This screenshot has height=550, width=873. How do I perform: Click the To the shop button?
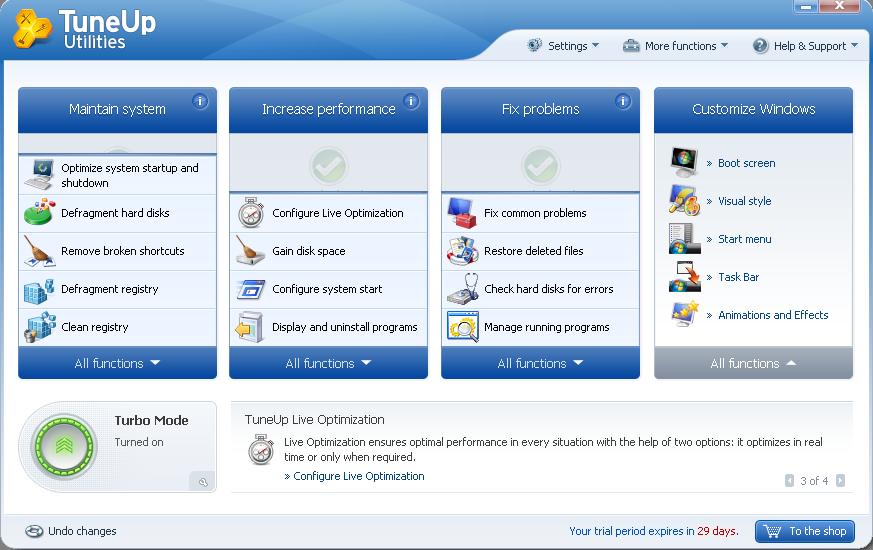pyautogui.click(x=805, y=531)
